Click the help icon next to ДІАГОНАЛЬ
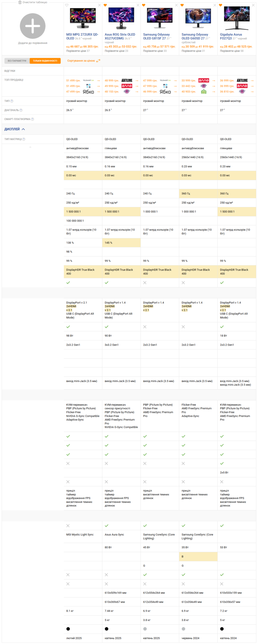The width and height of the screenshot is (258, 644). [21, 110]
